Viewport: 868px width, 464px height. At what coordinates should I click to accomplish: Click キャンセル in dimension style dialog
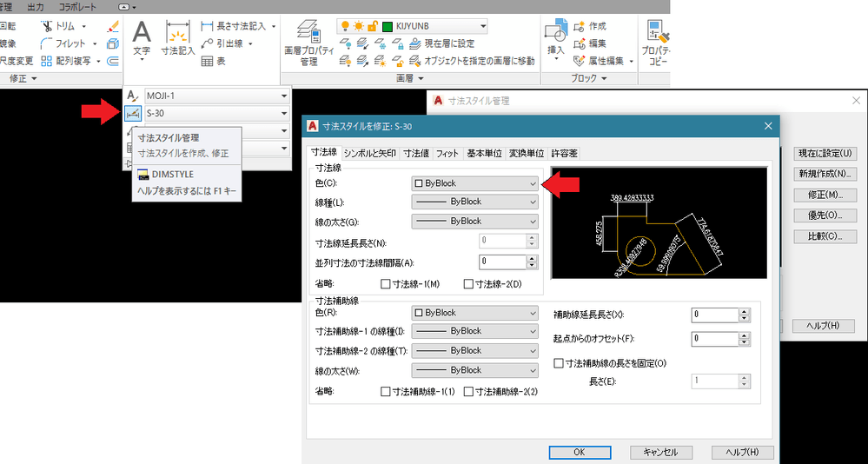pyautogui.click(x=660, y=453)
